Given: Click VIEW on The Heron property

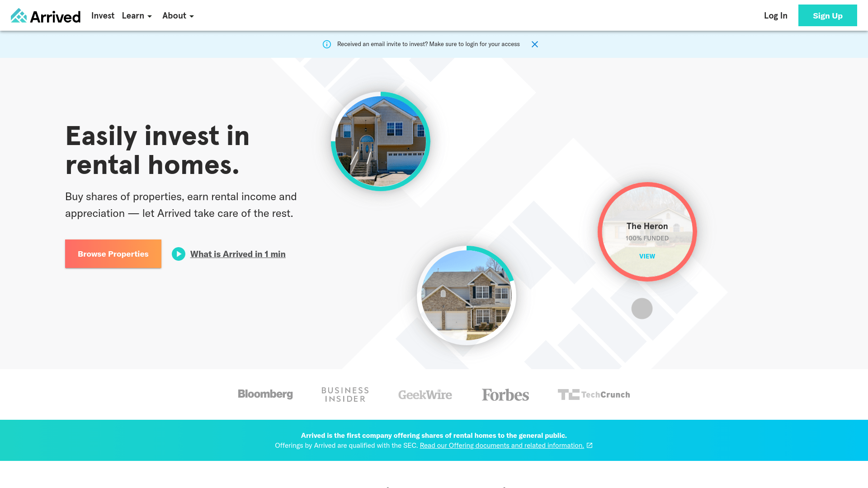Looking at the screenshot, I should click(647, 256).
